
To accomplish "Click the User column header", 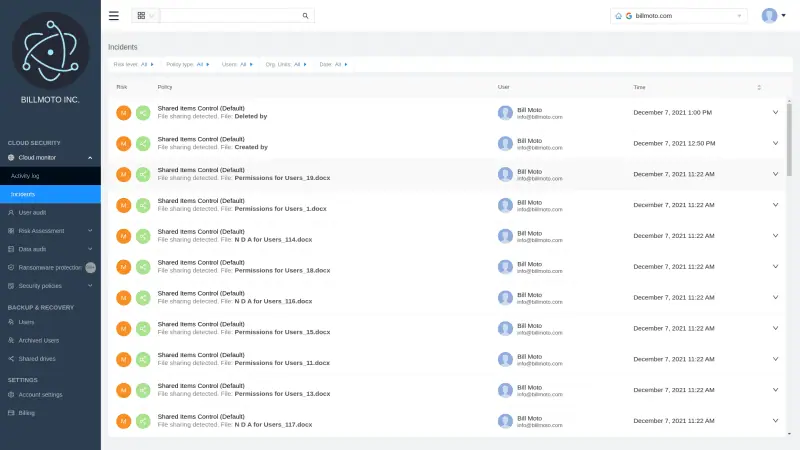I will coord(504,87).
